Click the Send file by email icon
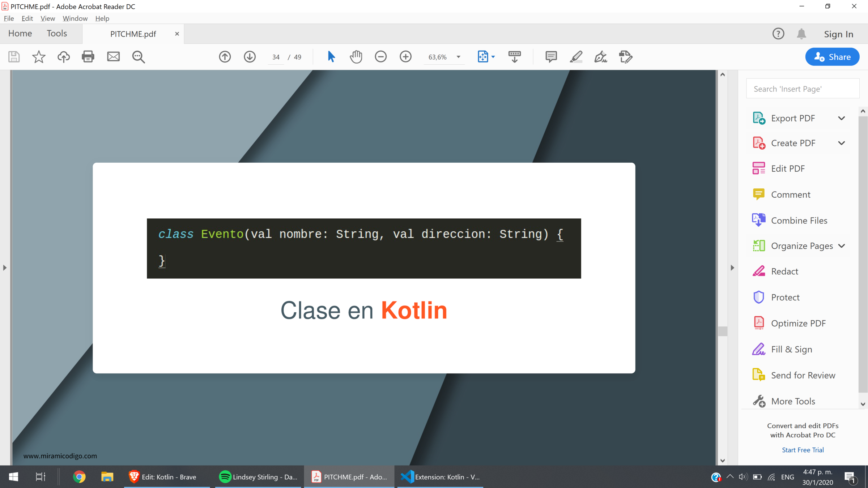Screen dimensions: 868x488 click(x=113, y=57)
